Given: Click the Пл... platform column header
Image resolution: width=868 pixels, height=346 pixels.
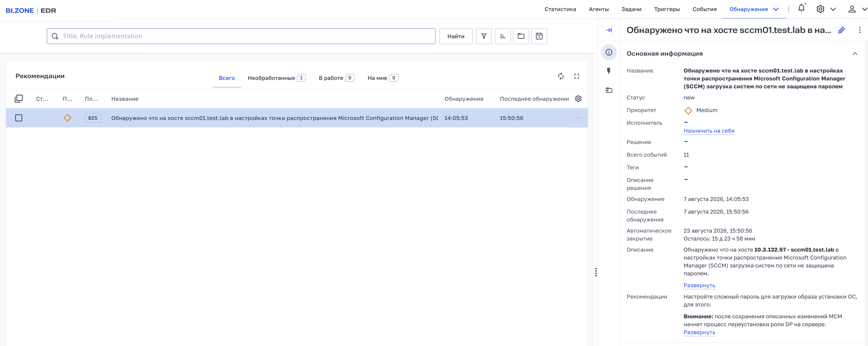Looking at the screenshot, I should pyautogui.click(x=91, y=99).
